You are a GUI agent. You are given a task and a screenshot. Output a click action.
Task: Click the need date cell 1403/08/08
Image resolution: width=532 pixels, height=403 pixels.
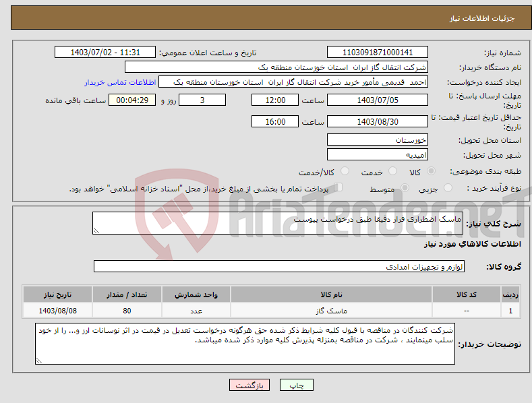58,311
